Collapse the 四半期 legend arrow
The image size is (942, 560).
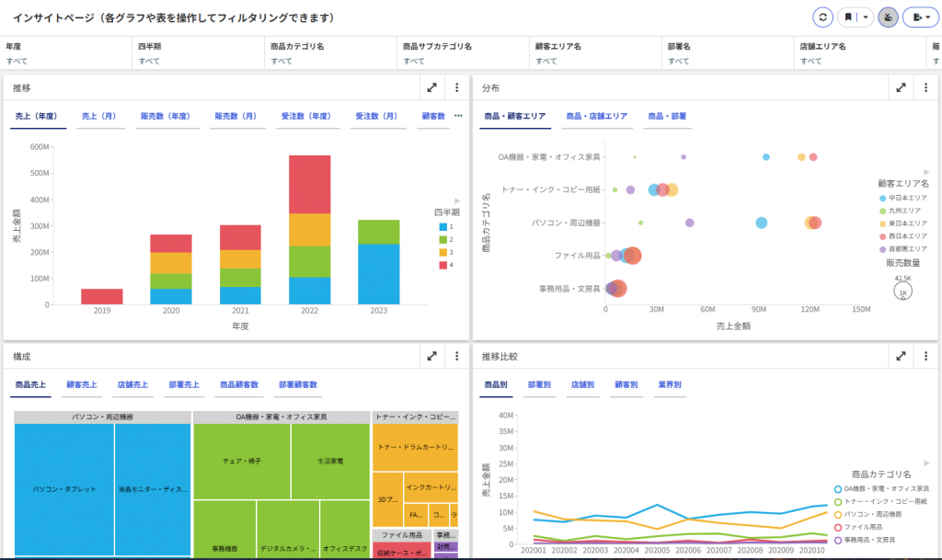point(457,201)
